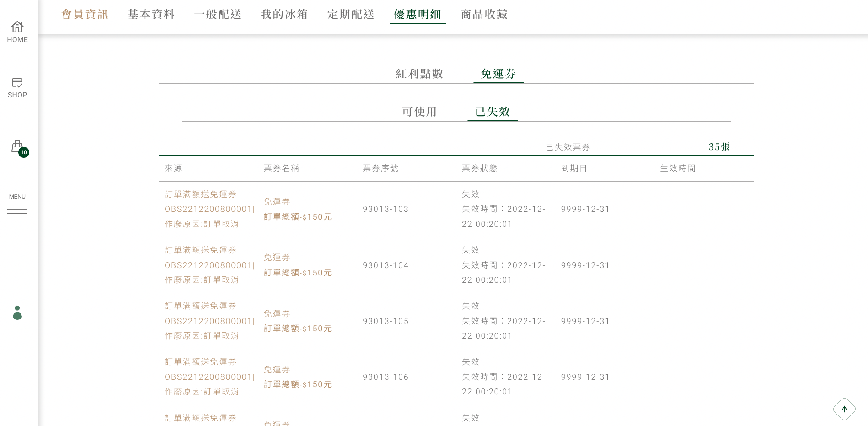The image size is (868, 426).
Task: Click 票券序號 column header
Action: pyautogui.click(x=380, y=168)
